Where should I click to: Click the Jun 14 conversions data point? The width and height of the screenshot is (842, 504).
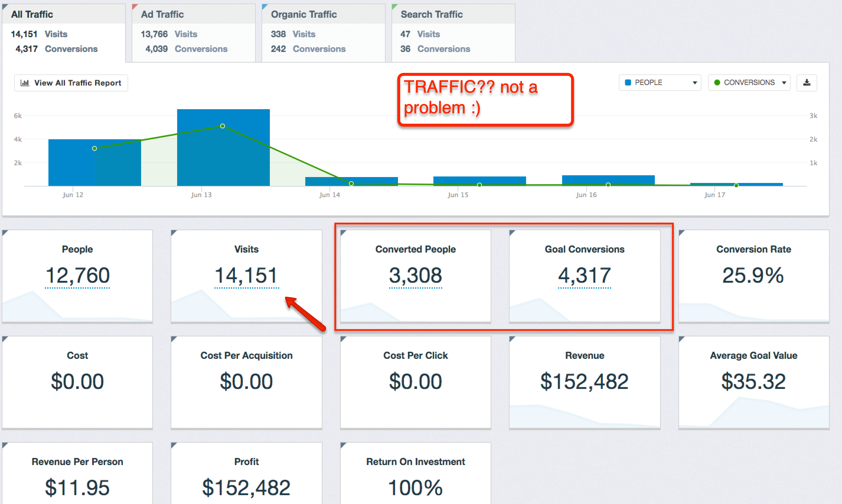click(x=351, y=184)
